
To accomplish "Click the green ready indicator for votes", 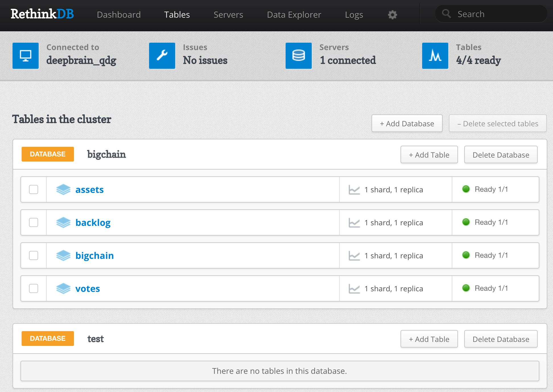I will [466, 288].
